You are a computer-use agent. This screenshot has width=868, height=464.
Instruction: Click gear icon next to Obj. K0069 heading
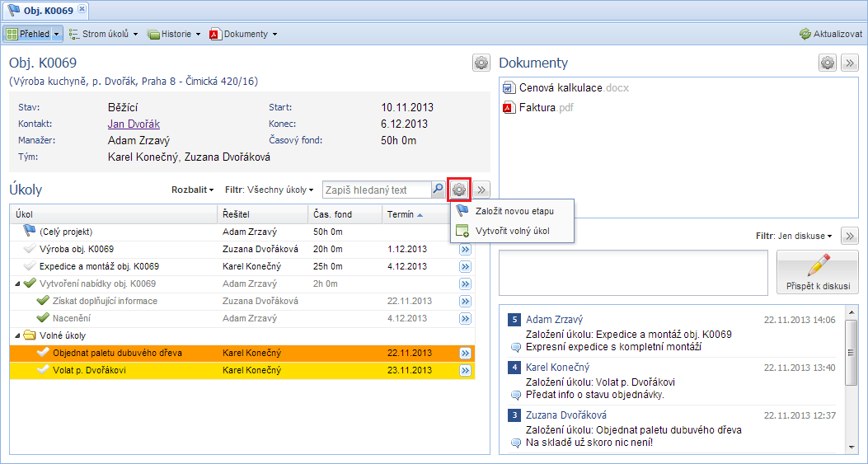click(x=481, y=63)
